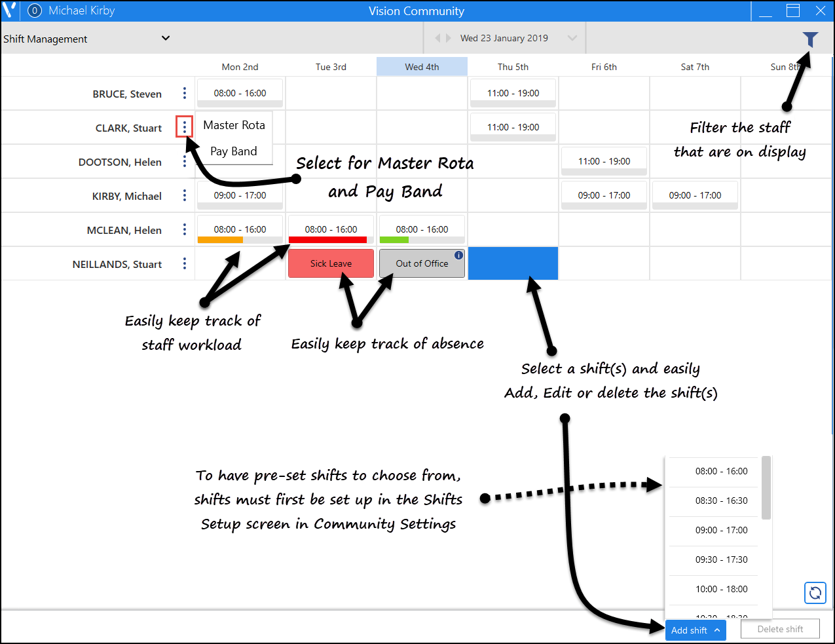Image resolution: width=835 pixels, height=644 pixels.
Task: Open the options menu for MCLEAN, Helen
Action: 185,229
